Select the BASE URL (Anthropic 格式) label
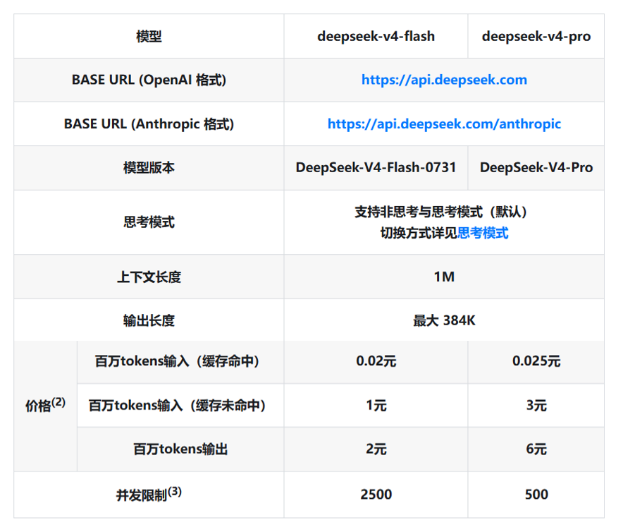The height and width of the screenshot is (525, 623). pos(149,124)
